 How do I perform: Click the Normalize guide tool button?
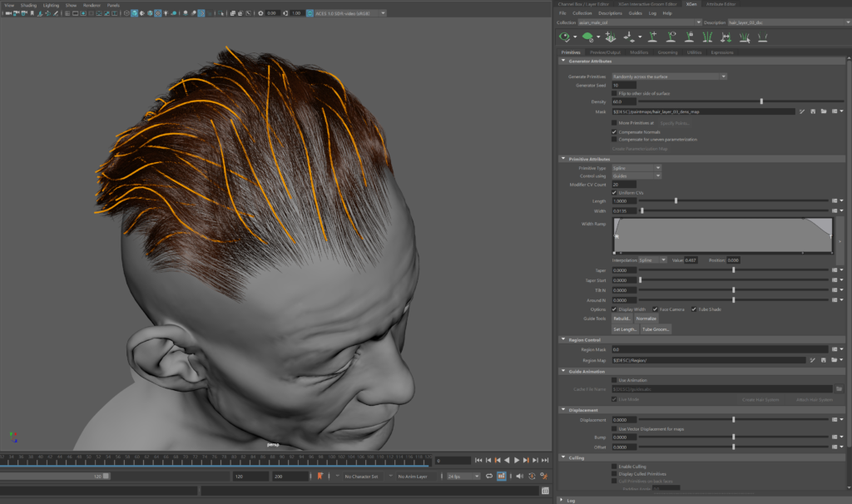646,319
